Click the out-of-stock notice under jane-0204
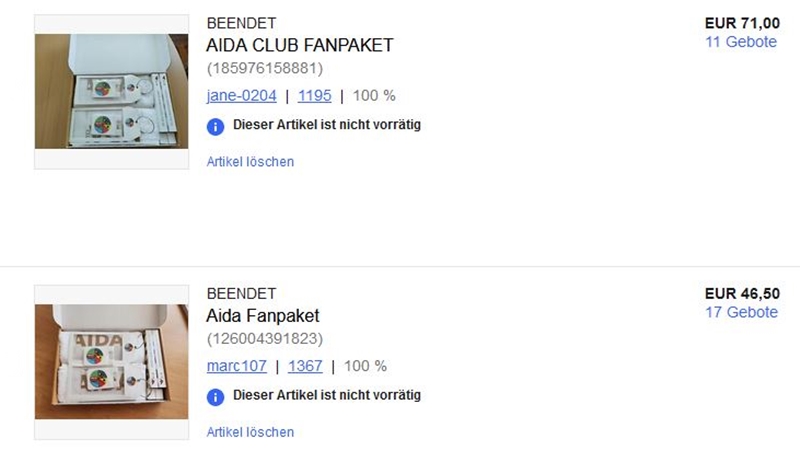The height and width of the screenshot is (450, 800). coord(327,125)
